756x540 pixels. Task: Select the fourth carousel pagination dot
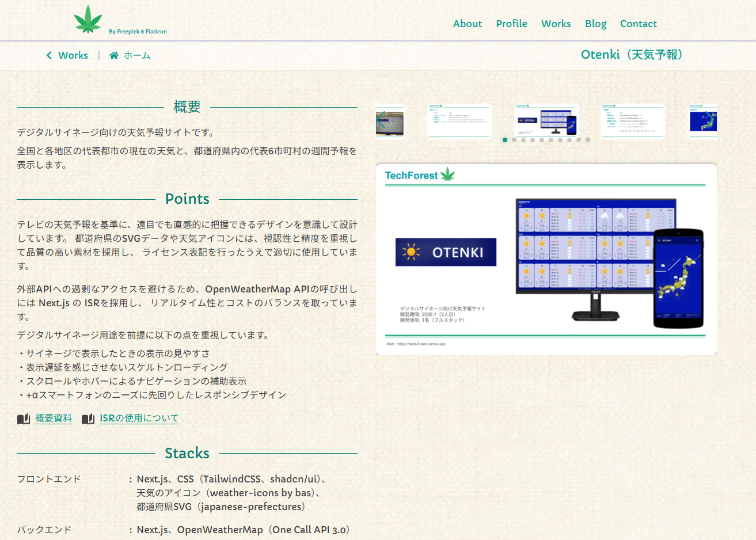point(533,140)
